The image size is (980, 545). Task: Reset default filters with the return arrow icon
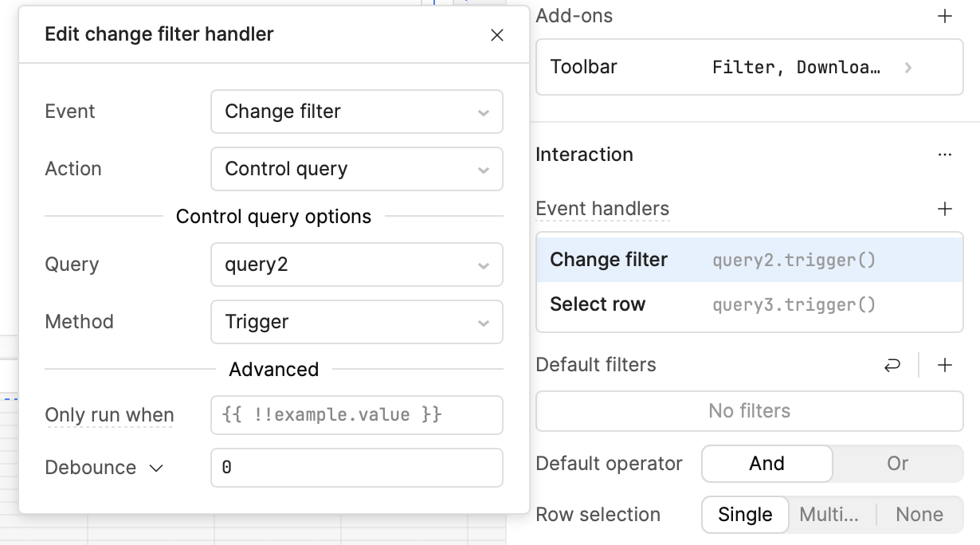[892, 365]
